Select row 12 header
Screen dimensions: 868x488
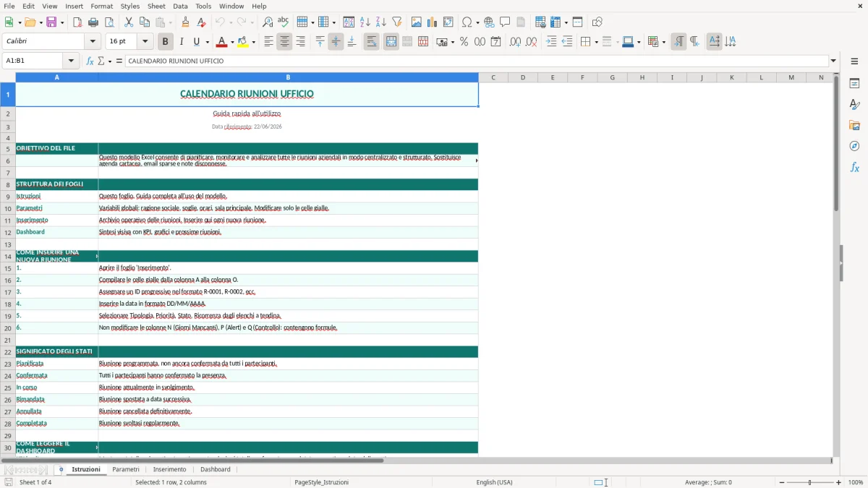[7, 232]
